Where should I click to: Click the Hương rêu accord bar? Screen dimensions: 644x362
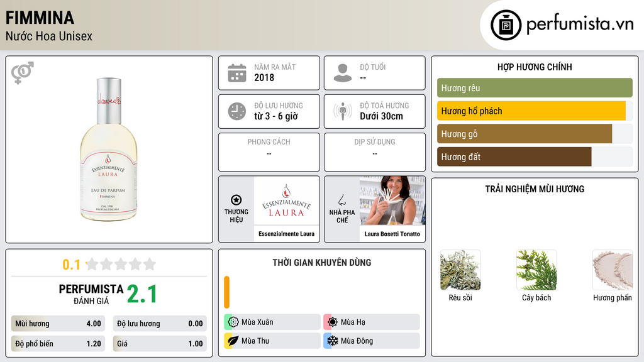535,88
